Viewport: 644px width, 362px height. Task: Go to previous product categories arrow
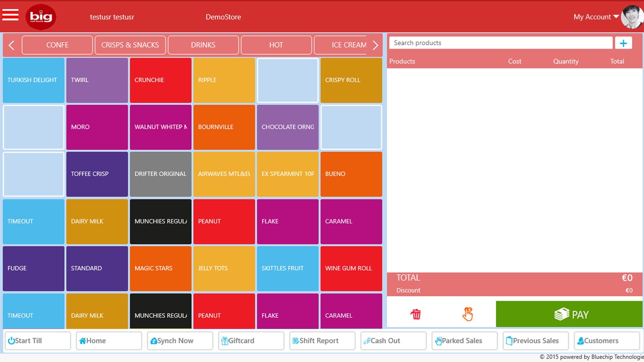pos(12,45)
